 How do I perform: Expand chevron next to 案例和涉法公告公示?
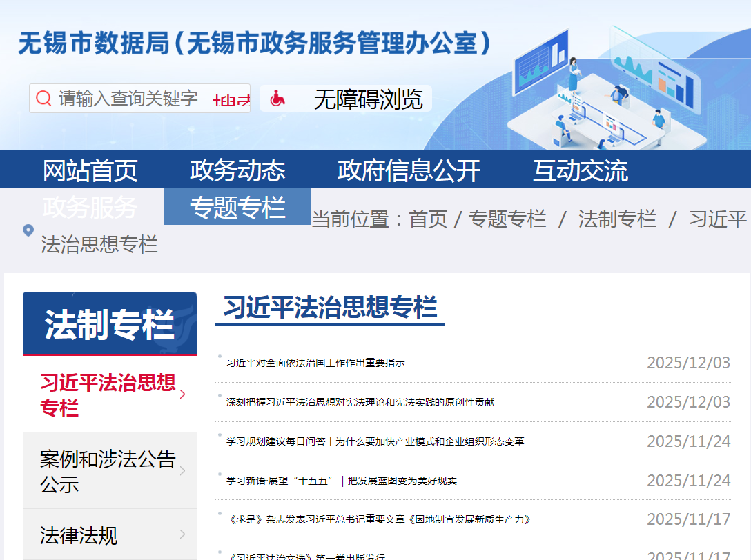click(x=183, y=471)
